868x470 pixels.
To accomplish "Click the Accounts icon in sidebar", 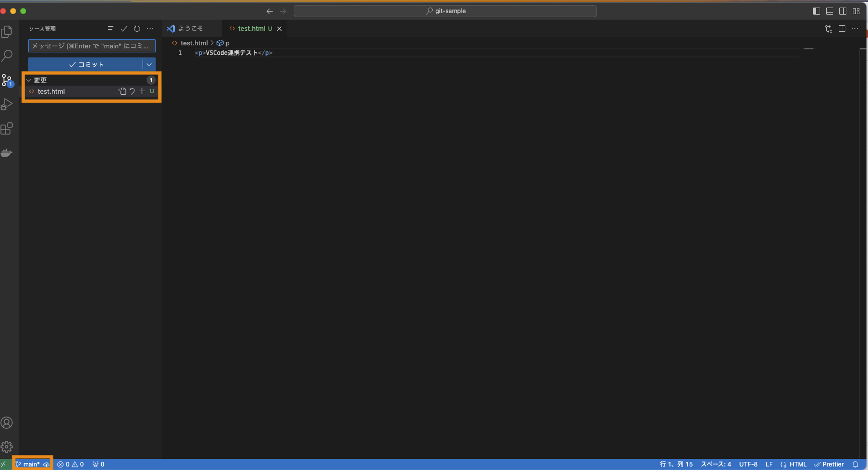I will (x=7, y=423).
